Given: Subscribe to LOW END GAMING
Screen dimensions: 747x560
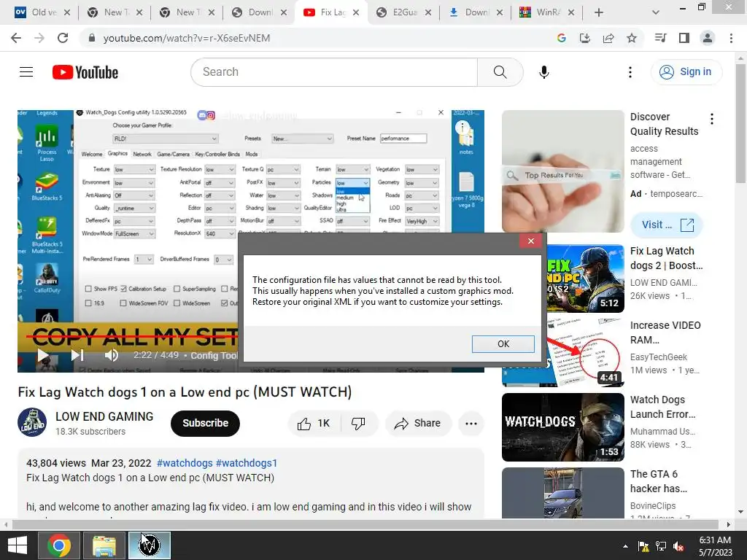Looking at the screenshot, I should 205,423.
